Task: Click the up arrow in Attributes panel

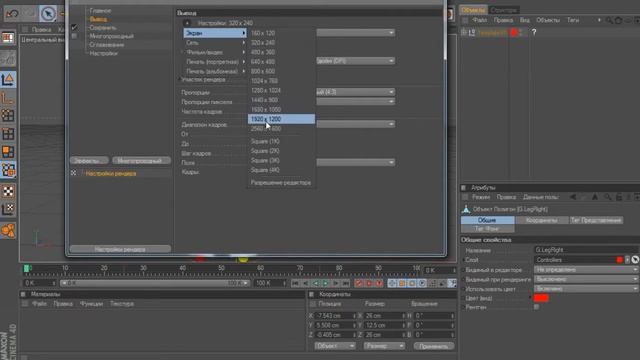Action: (x=595, y=197)
